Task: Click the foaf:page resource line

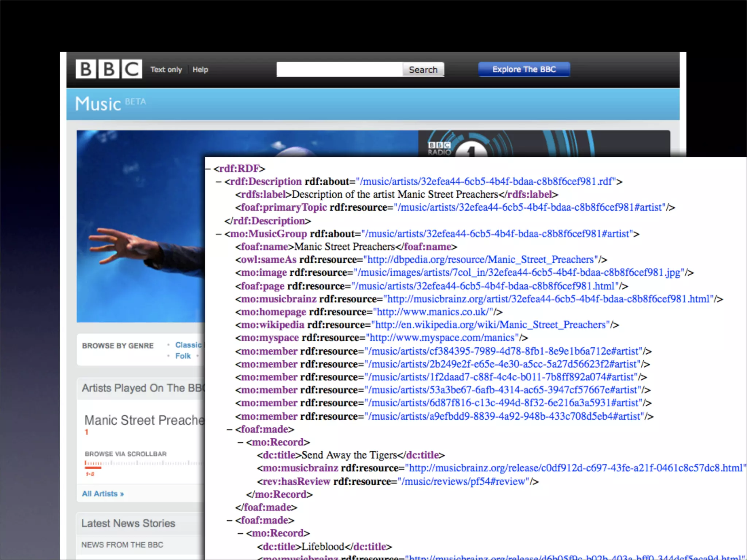Action: (x=431, y=286)
